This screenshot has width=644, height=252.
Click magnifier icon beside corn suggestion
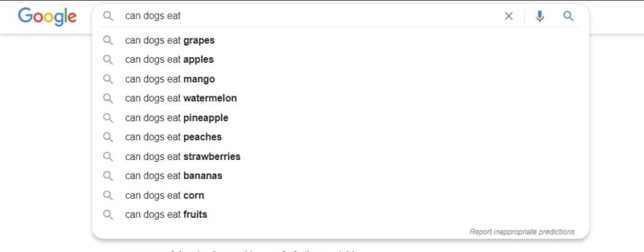pos(108,195)
